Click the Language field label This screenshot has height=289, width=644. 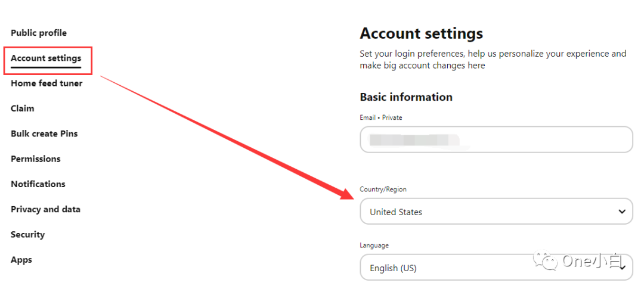374,246
